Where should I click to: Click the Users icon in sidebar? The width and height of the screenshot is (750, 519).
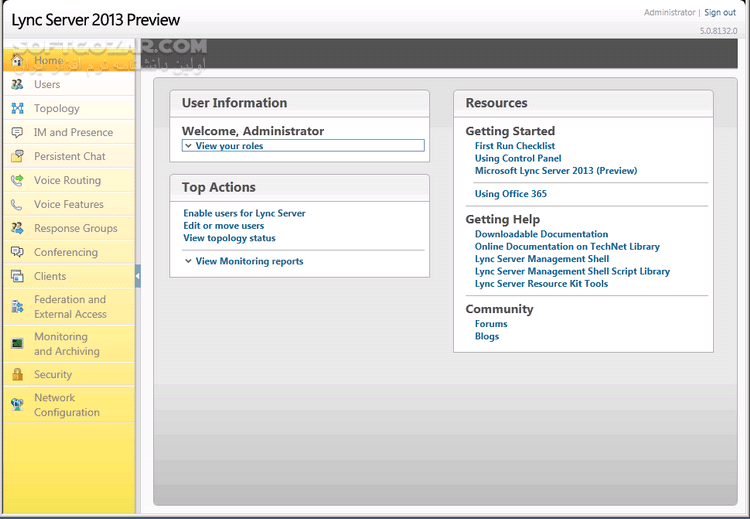pyautogui.click(x=17, y=85)
